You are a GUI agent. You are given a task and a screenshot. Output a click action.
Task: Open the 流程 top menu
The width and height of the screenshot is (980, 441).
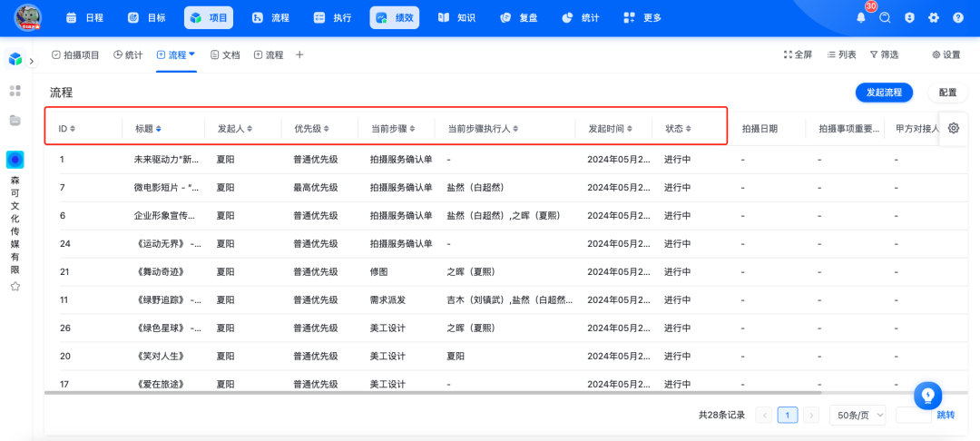(x=270, y=17)
